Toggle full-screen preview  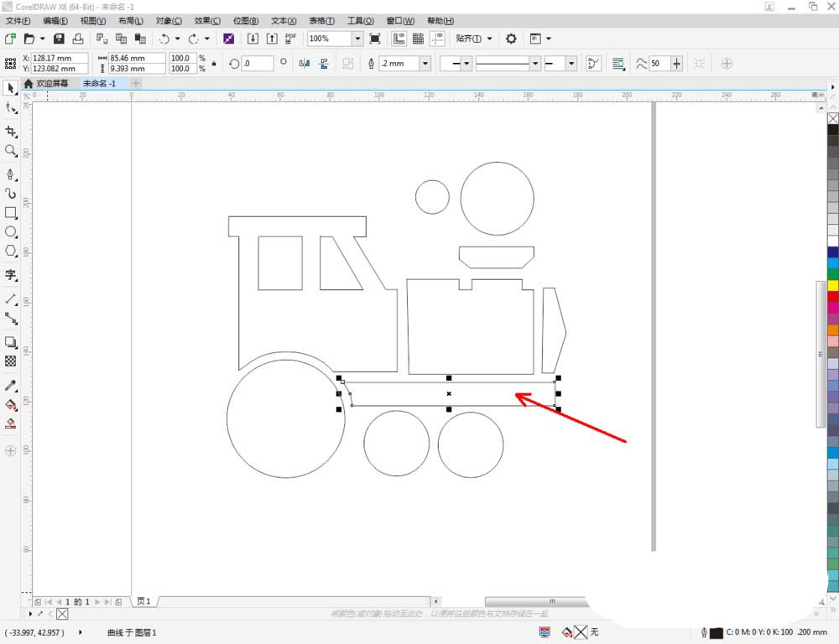(x=375, y=39)
